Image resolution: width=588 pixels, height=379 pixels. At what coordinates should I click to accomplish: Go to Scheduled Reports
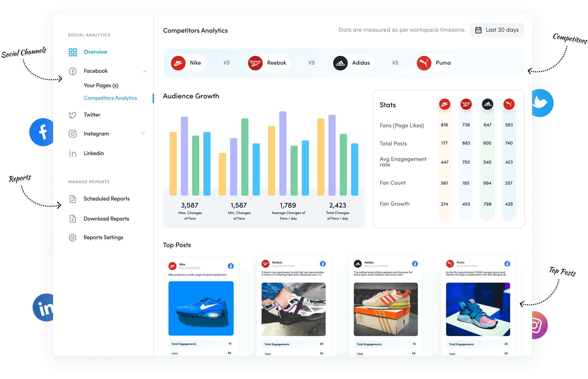[x=106, y=199]
